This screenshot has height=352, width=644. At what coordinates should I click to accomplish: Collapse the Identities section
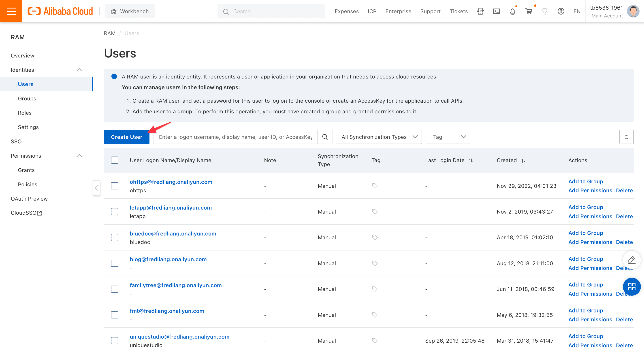click(x=79, y=70)
